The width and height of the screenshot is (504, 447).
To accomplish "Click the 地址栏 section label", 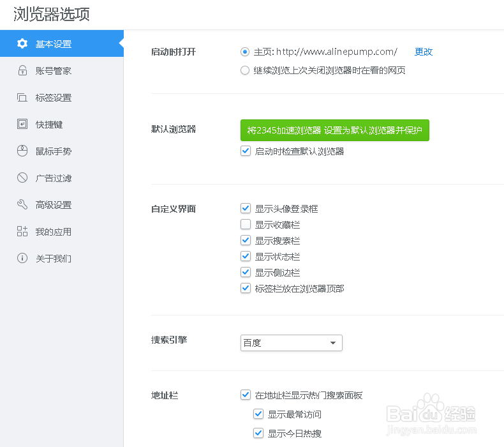I will [165, 395].
